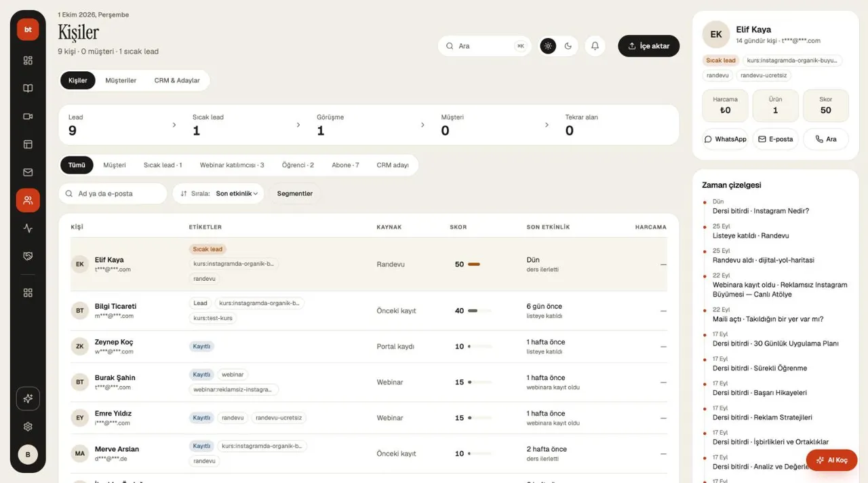Open the Bilgi Ticareti row
The width and height of the screenshot is (868, 483).
click(369, 311)
